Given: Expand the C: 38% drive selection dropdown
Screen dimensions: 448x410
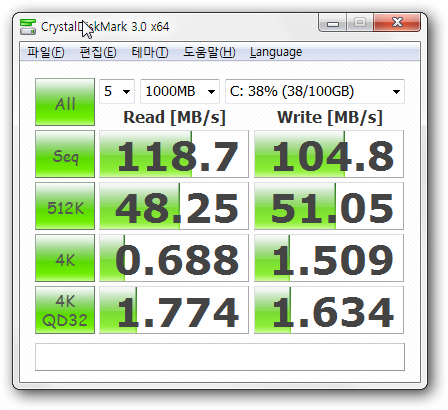Looking at the screenshot, I should [x=315, y=91].
